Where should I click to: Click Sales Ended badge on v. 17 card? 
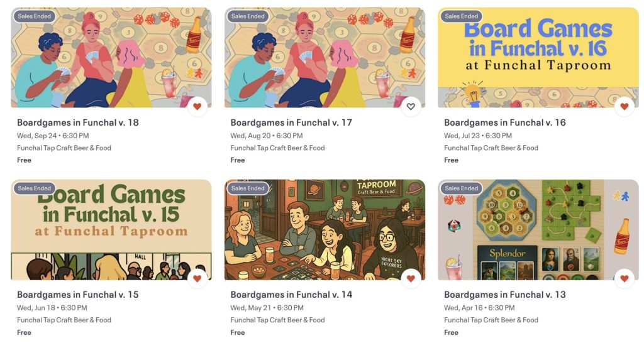(248, 16)
